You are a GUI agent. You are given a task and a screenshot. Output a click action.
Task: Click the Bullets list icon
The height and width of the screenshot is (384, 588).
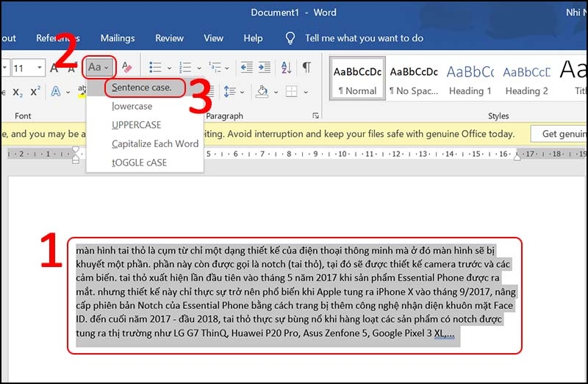(x=156, y=68)
